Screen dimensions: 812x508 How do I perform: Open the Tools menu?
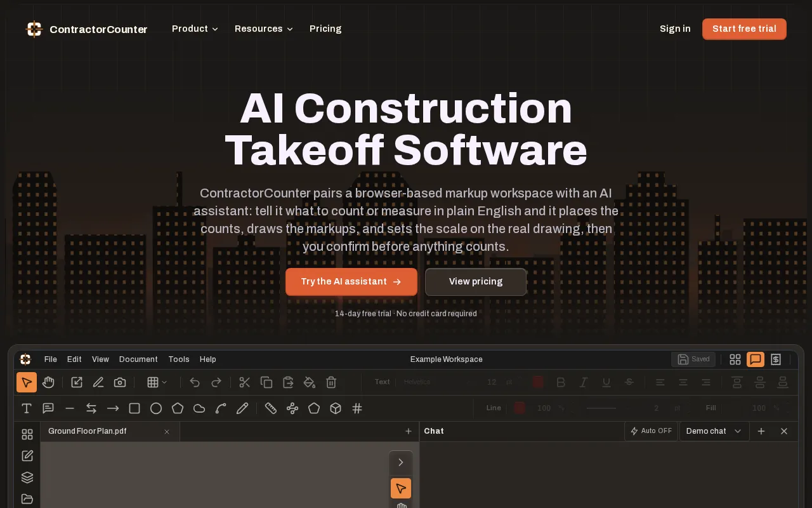tap(179, 359)
